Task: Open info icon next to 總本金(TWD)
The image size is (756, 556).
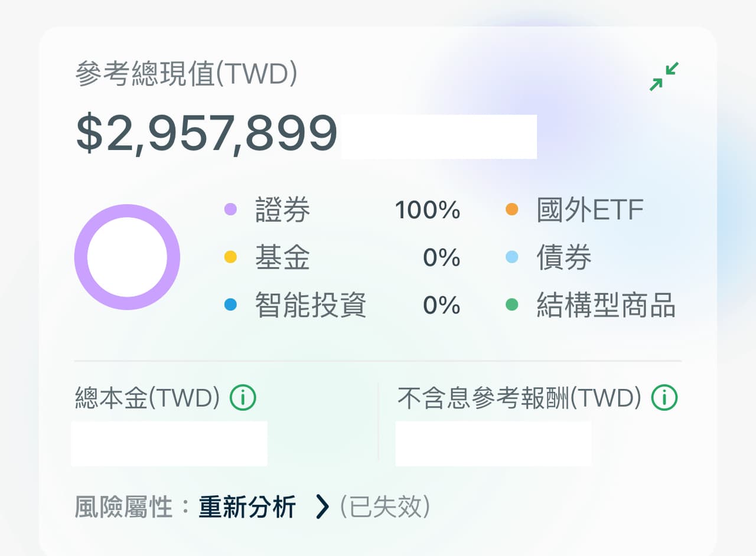Action: [x=243, y=398]
